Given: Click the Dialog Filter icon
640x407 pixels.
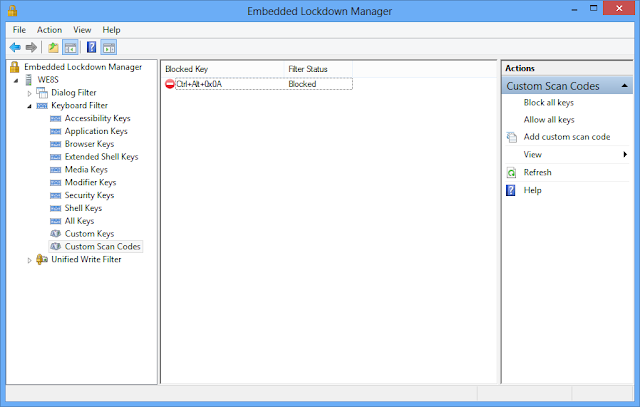Looking at the screenshot, I should (x=42, y=93).
